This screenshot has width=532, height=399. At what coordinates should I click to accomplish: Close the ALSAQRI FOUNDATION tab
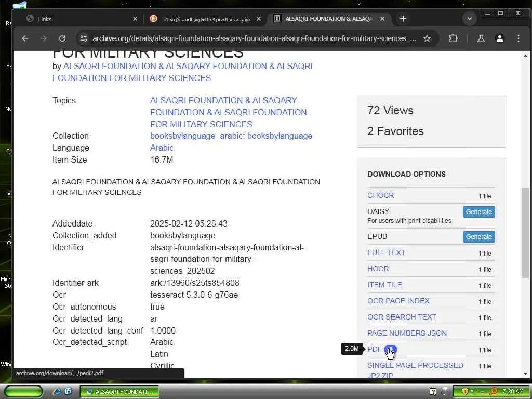tap(382, 19)
